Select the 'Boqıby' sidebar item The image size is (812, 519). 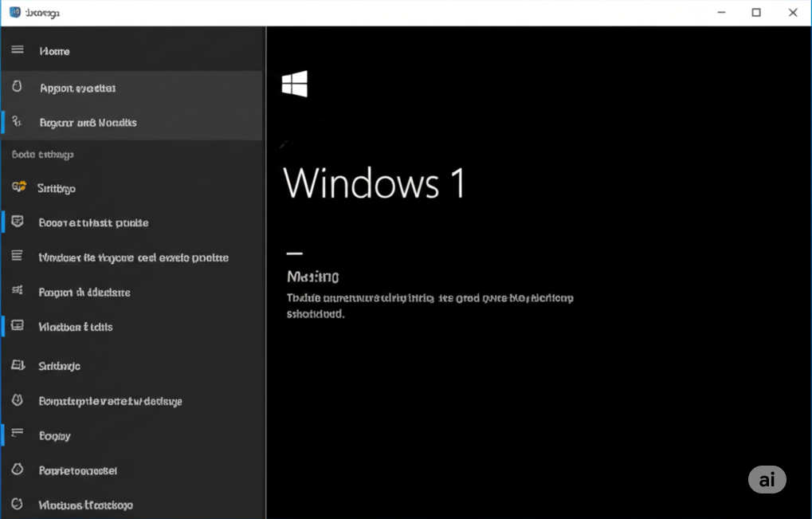pos(55,436)
